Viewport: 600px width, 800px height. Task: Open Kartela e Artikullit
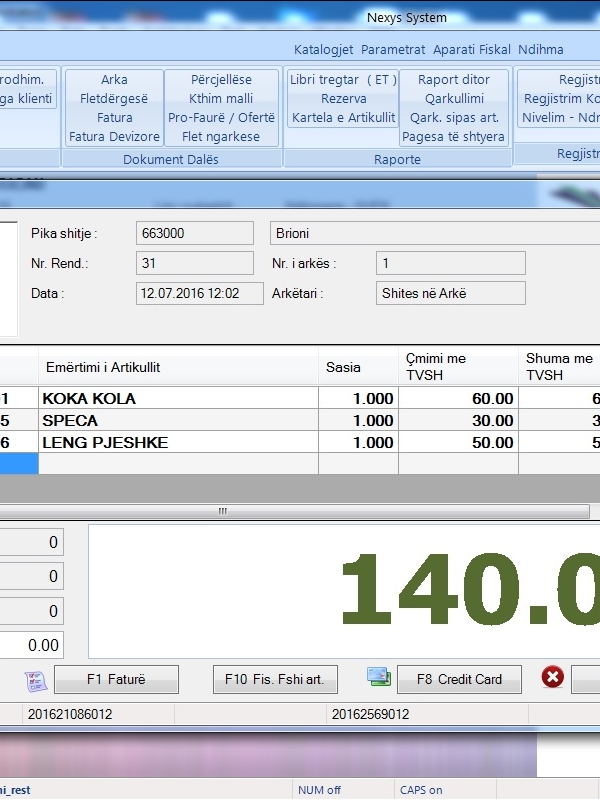343,118
